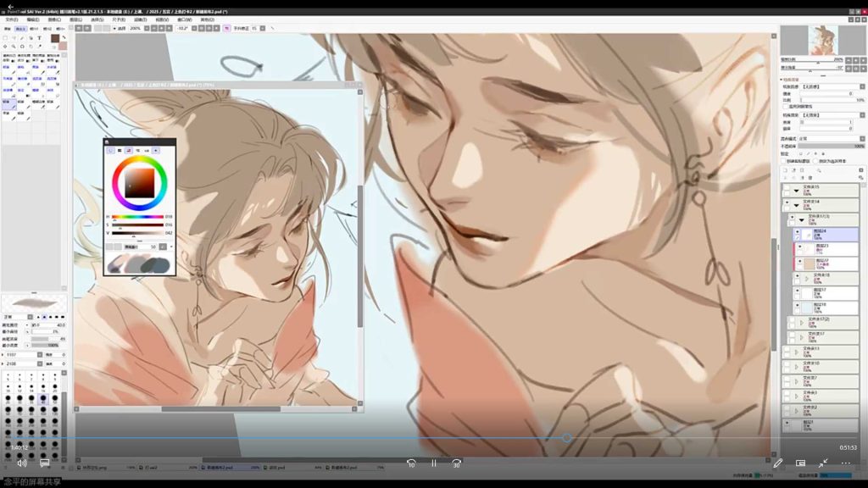The width and height of the screenshot is (868, 488).
Task: Click the pencil annotate icon in player
Action: coord(777,463)
